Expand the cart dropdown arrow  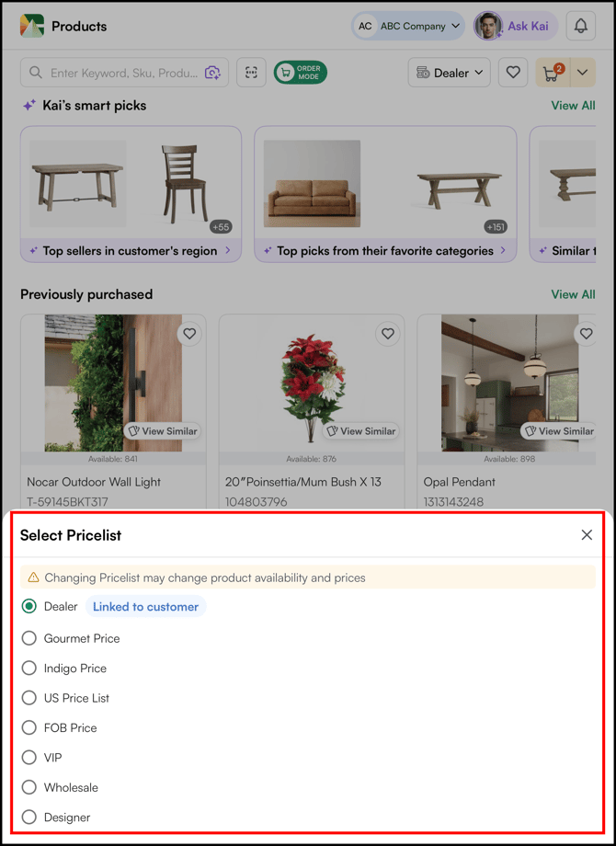coord(583,73)
